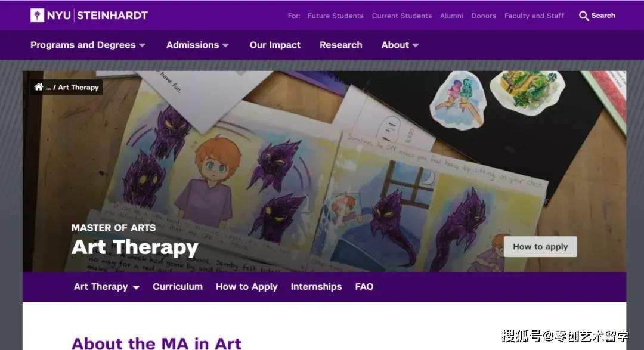The height and width of the screenshot is (350, 644).
Task: Click the home icon in breadcrumb
Action: point(39,87)
